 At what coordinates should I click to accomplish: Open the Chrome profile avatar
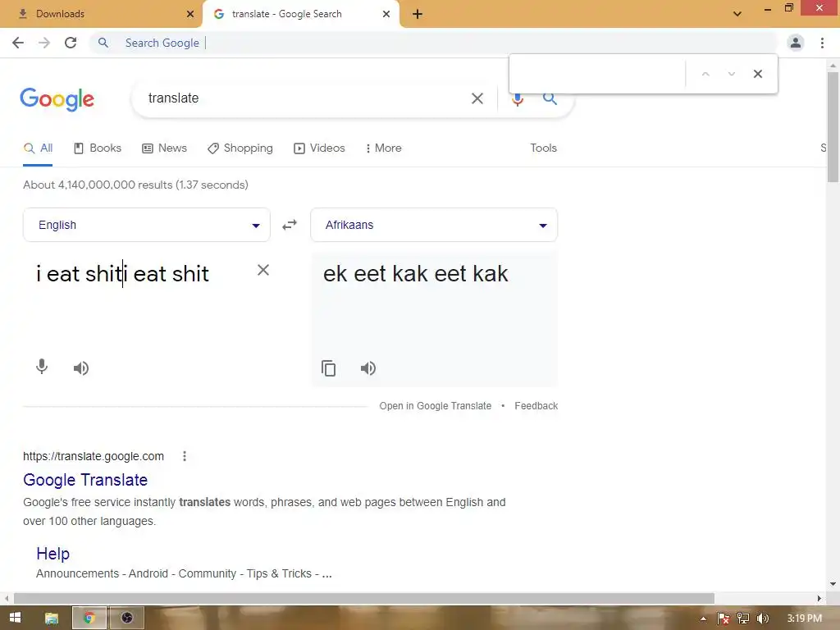coord(796,43)
